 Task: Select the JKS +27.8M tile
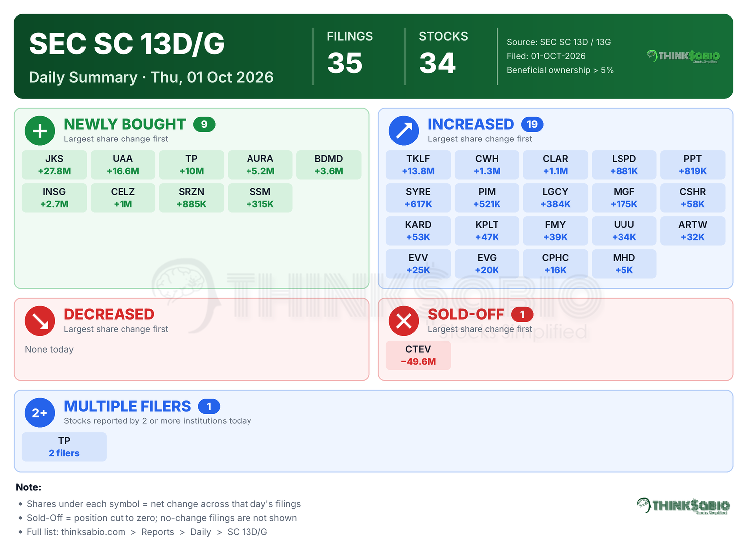(x=54, y=165)
